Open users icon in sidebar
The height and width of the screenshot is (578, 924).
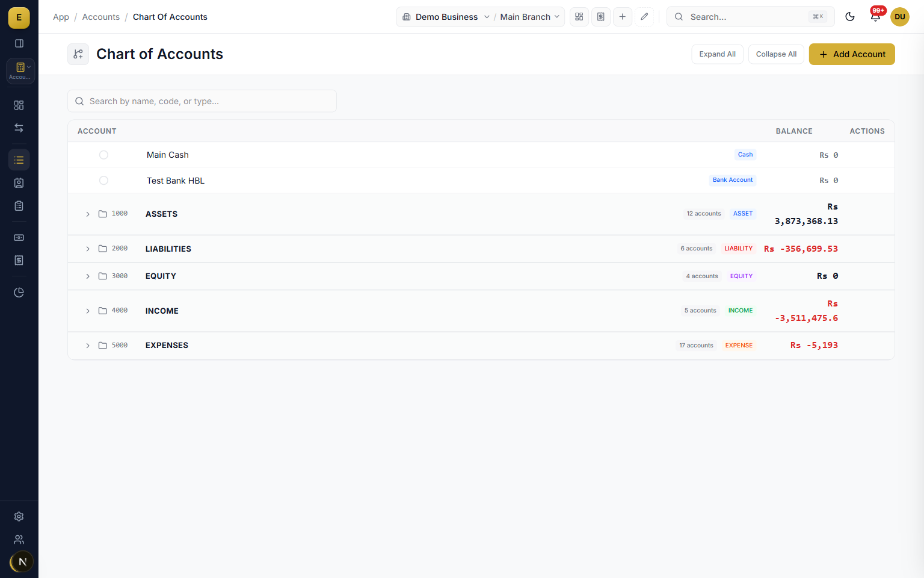[19, 539]
